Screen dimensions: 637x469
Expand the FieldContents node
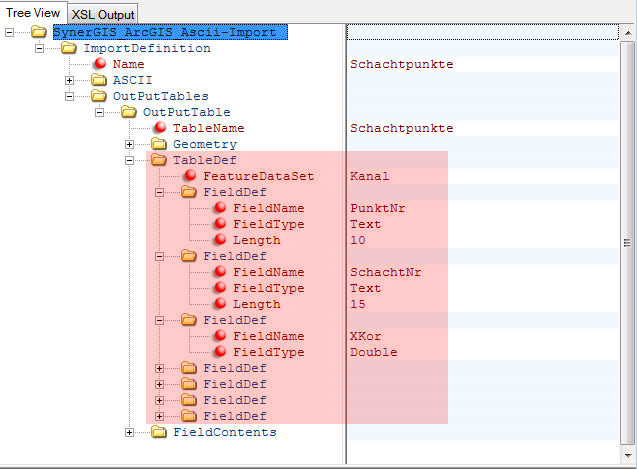click(x=129, y=432)
